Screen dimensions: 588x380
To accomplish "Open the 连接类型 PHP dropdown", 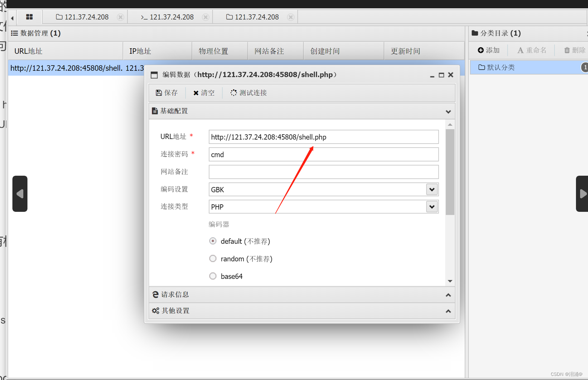I will coord(432,207).
